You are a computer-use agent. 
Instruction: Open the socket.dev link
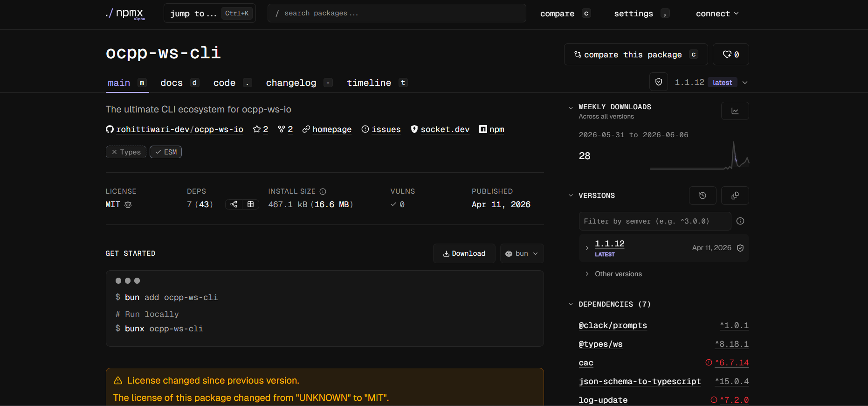[445, 129]
